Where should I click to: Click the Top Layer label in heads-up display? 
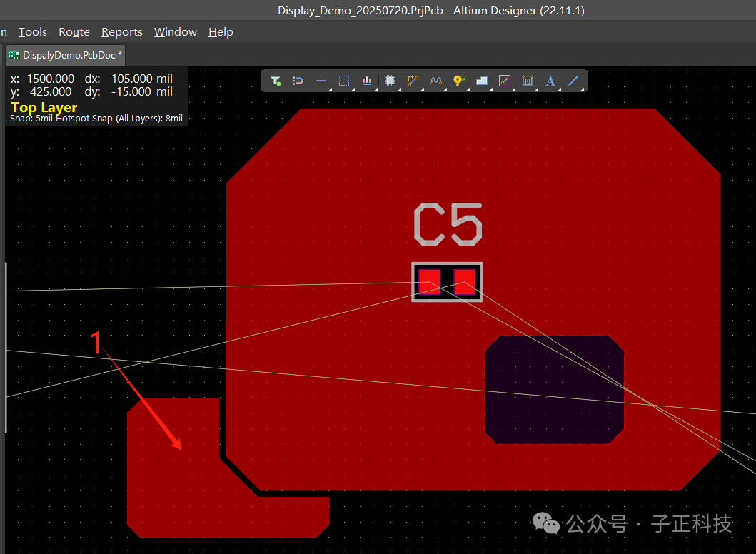44,107
